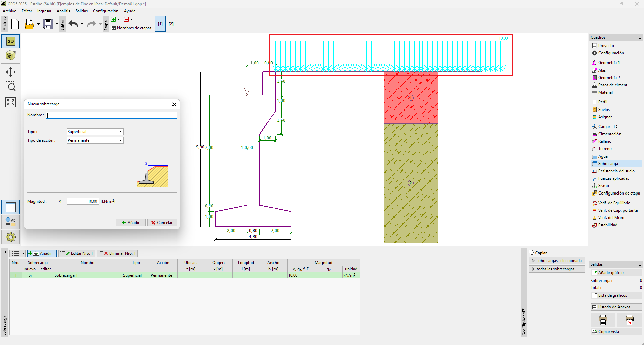Click Añadir gráfico button
The width and height of the screenshot is (644, 345).
click(x=616, y=273)
